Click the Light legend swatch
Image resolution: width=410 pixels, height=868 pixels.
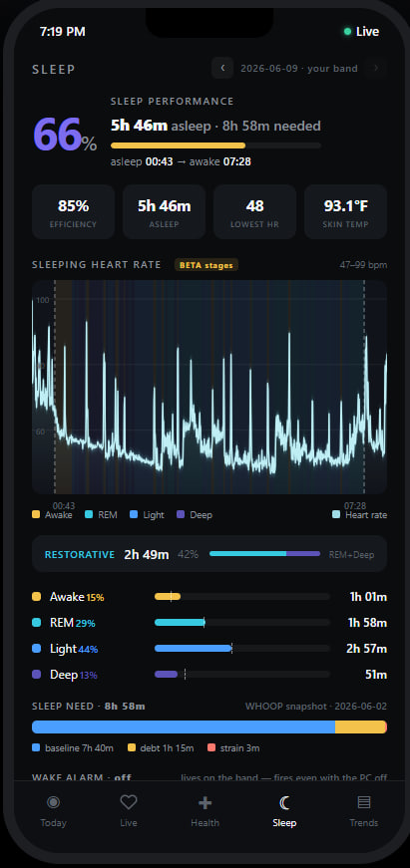coord(134,515)
